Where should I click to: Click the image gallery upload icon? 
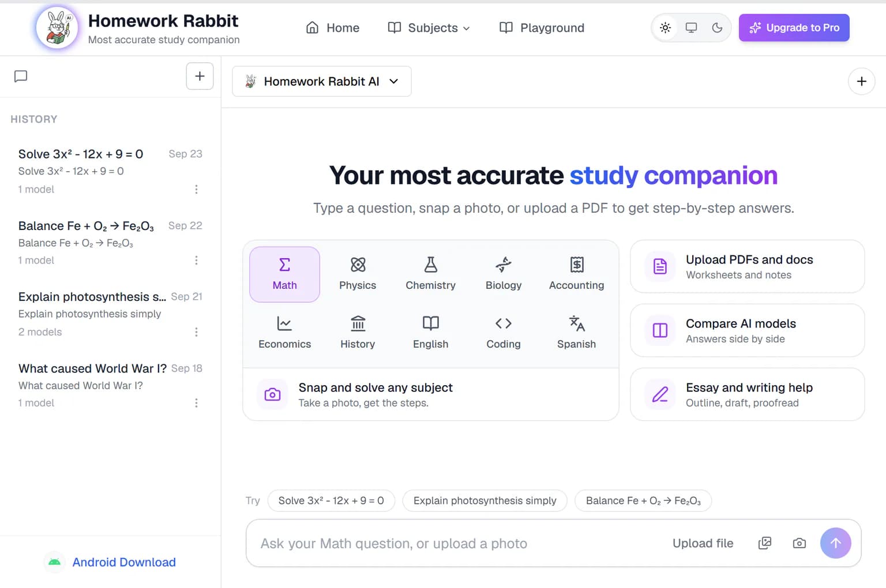(x=764, y=543)
